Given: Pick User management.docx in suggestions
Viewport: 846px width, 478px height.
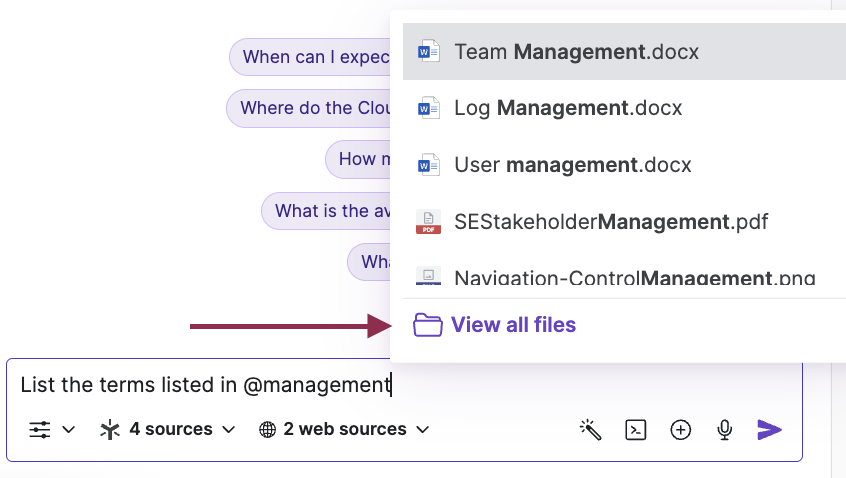Looking at the screenshot, I should [x=624, y=165].
